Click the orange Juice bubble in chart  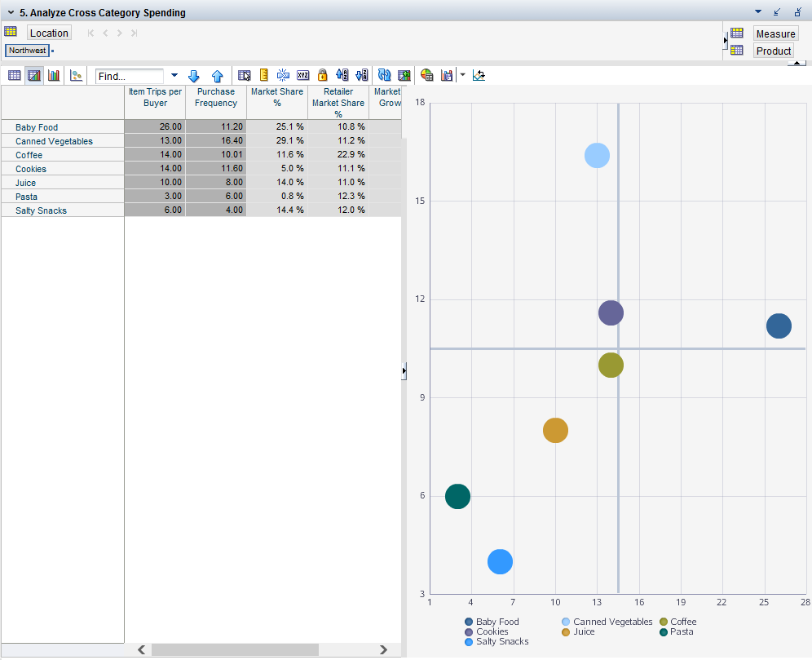click(x=556, y=431)
